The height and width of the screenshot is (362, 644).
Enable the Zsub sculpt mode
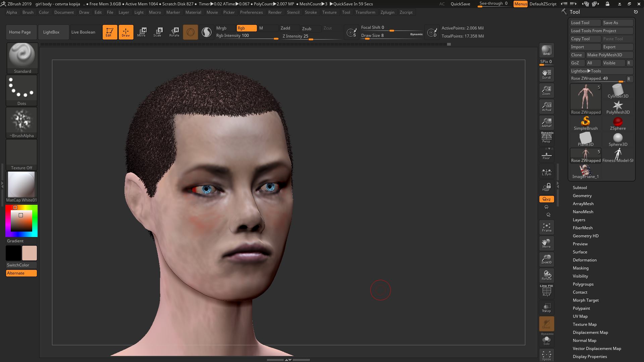(311, 28)
